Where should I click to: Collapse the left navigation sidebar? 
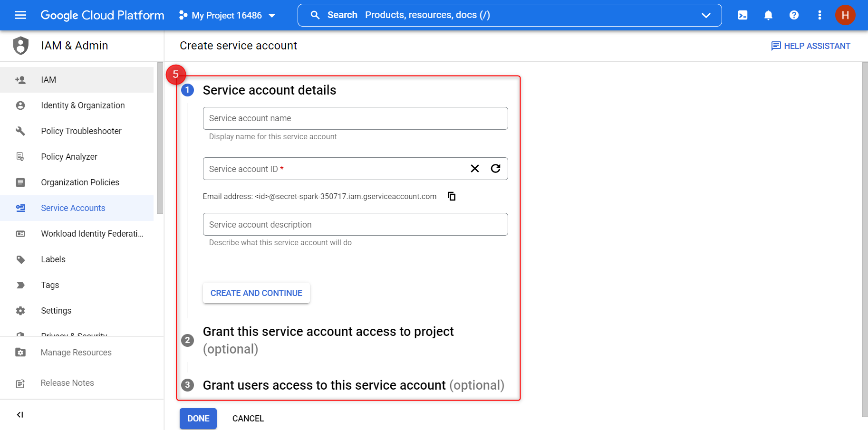pyautogui.click(x=19, y=414)
